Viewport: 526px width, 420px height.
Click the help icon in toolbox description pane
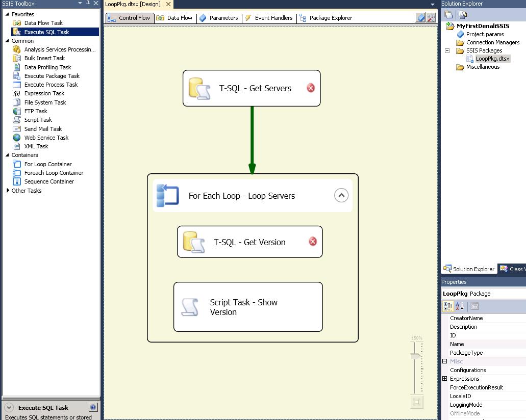point(93,407)
